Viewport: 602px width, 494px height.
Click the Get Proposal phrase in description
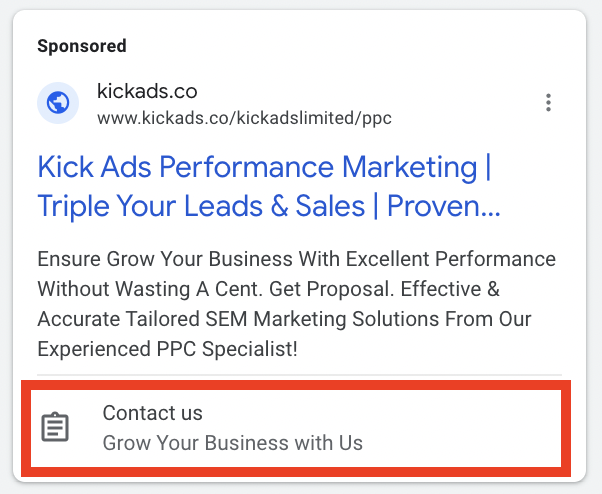[x=332, y=289]
